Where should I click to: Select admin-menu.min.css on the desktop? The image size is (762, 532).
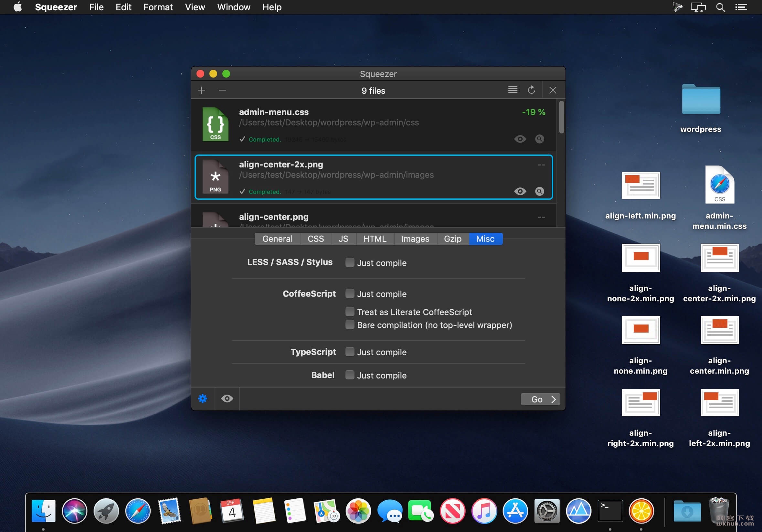pyautogui.click(x=720, y=185)
